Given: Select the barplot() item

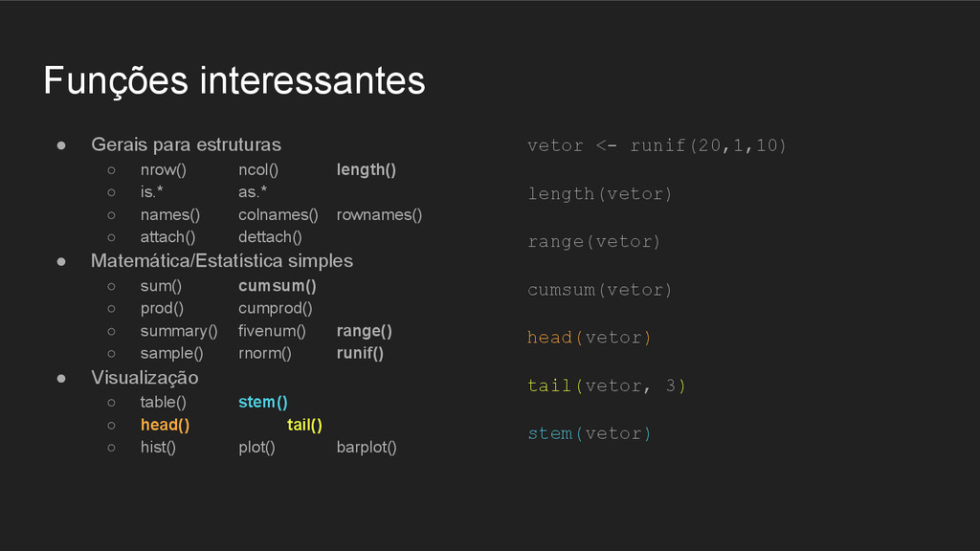Looking at the screenshot, I should tap(367, 448).
